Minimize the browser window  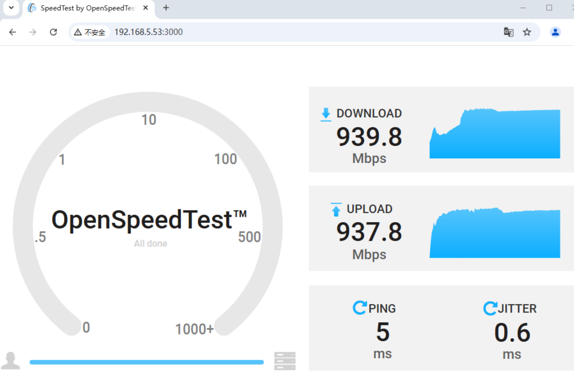[523, 8]
